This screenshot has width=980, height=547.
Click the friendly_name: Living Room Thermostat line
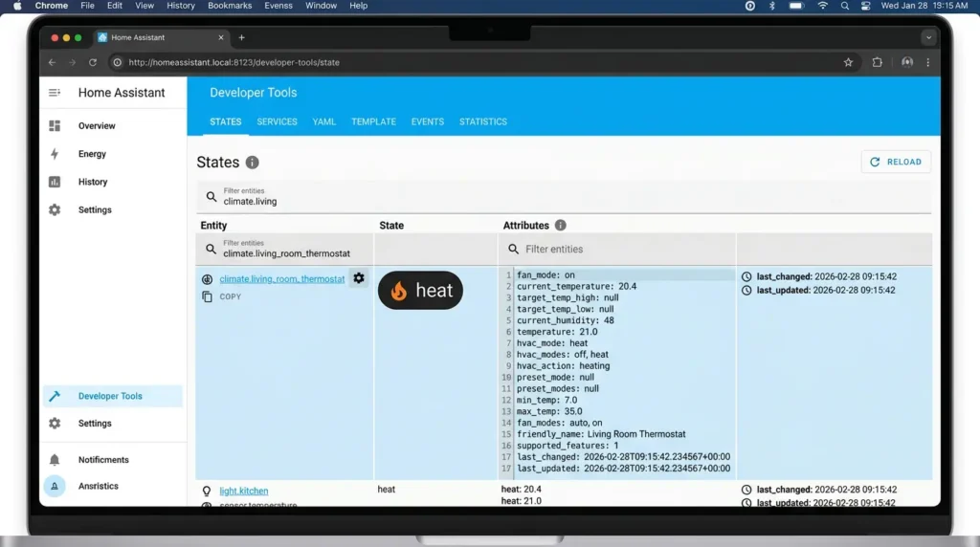click(x=601, y=434)
